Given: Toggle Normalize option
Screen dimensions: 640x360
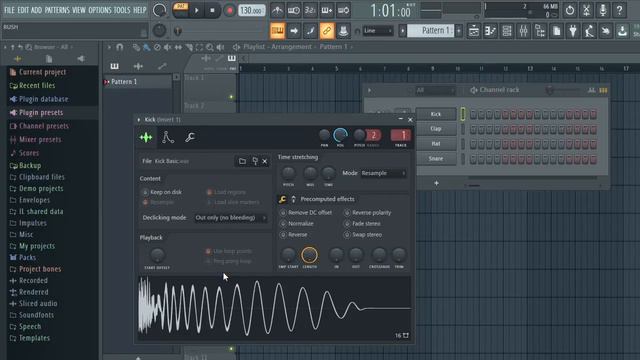Looking at the screenshot, I should pyautogui.click(x=297, y=224).
